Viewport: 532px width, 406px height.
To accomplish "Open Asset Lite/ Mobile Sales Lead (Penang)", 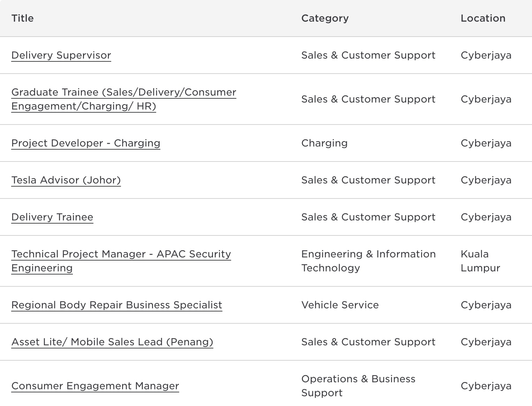I will (112, 342).
